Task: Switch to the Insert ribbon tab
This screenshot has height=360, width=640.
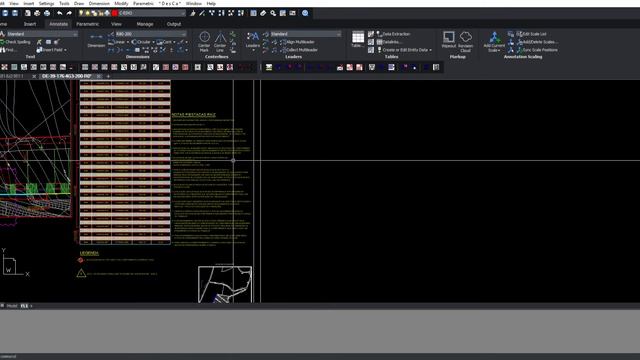Action: 30,24
